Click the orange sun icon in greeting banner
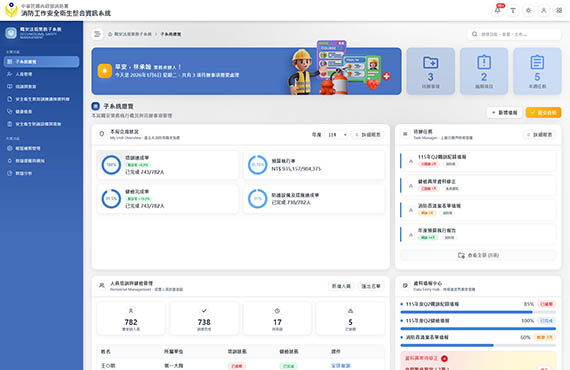Screen dimensions: 570x370 (x=105, y=71)
